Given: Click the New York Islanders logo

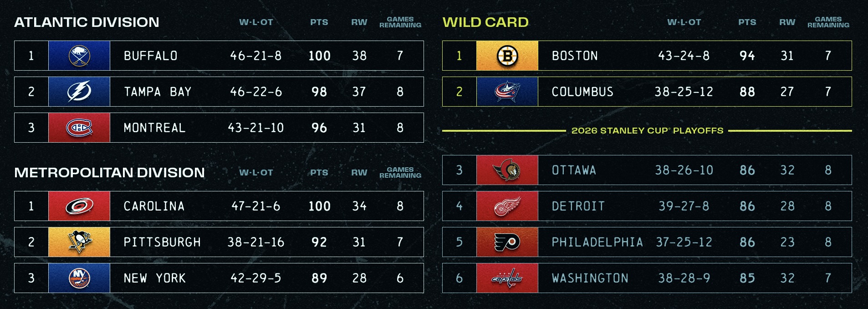Looking at the screenshot, I should point(79,278).
